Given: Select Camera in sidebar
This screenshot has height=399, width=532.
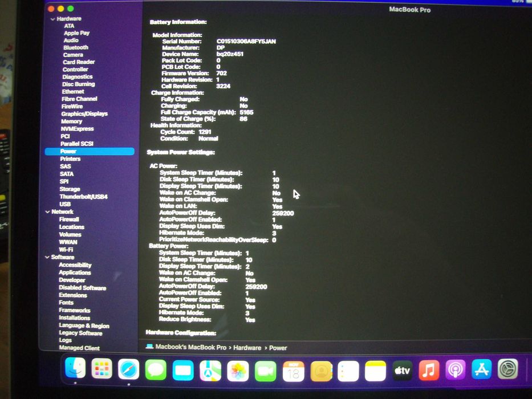Looking at the screenshot, I should pyautogui.click(x=73, y=55).
